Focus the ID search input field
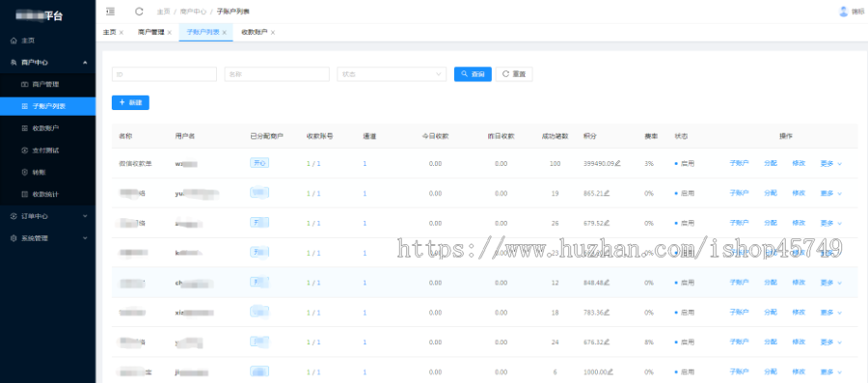The width and height of the screenshot is (868, 383). [164, 74]
